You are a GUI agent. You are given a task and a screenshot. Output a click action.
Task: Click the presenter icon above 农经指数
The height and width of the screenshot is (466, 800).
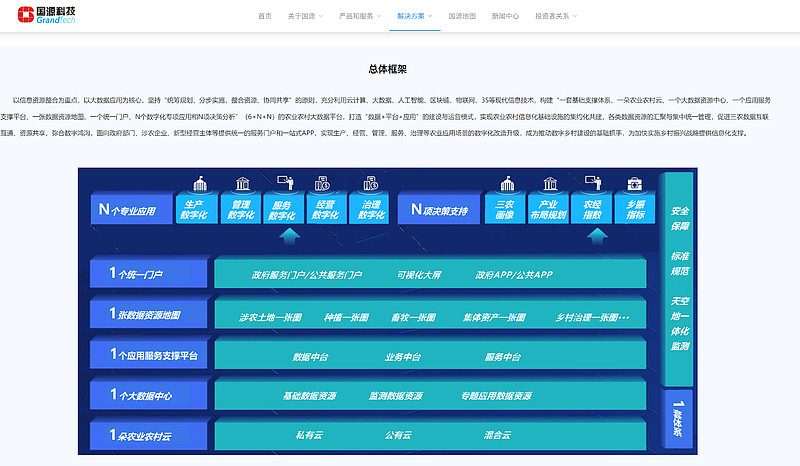click(x=593, y=183)
